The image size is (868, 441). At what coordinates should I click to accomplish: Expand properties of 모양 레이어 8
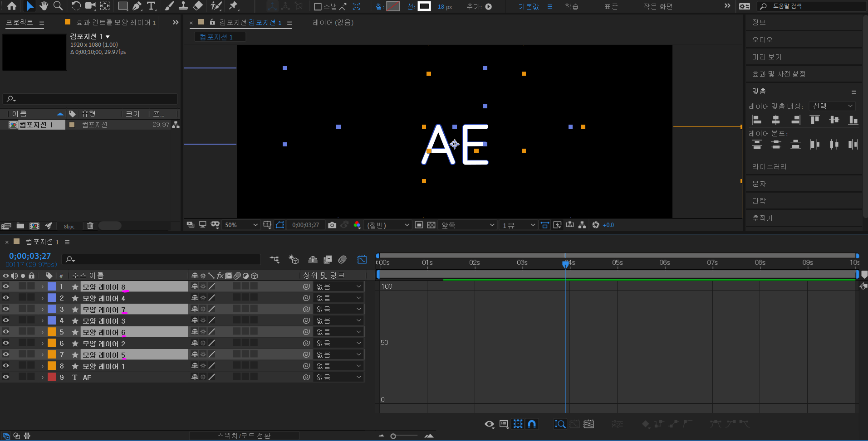point(42,286)
